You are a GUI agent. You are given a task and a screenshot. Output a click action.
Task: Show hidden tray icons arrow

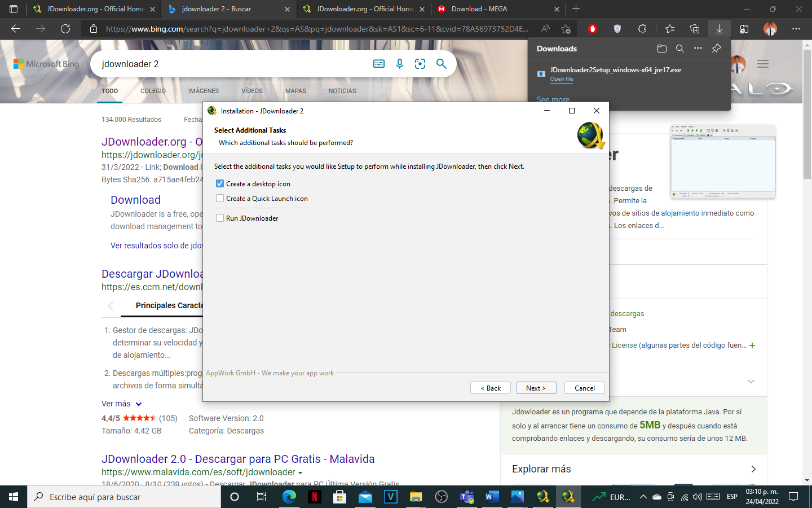tap(643, 497)
